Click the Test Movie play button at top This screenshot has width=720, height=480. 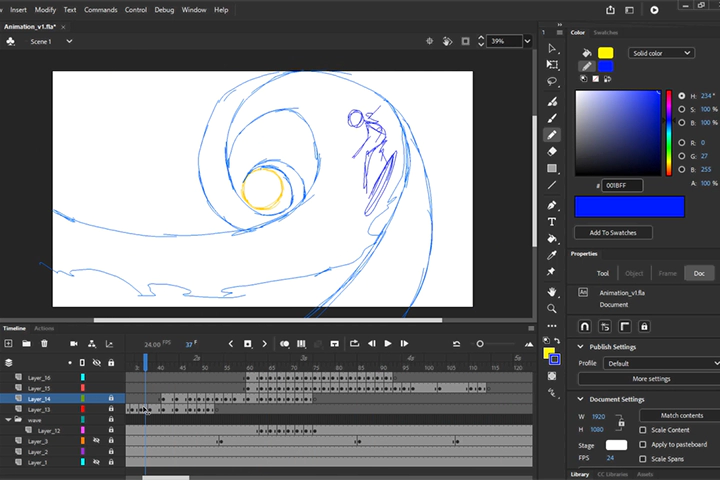point(654,10)
